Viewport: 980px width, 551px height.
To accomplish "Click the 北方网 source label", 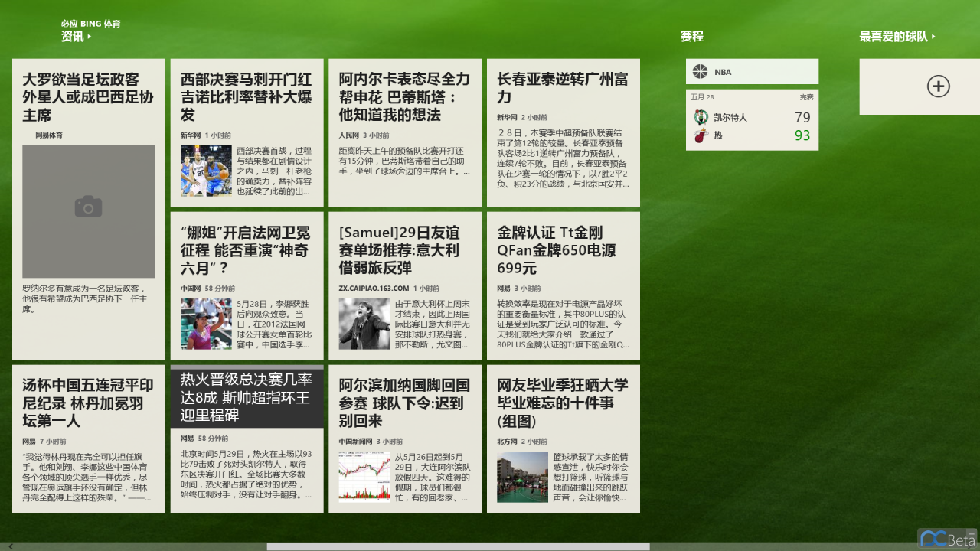I will pos(507,442).
